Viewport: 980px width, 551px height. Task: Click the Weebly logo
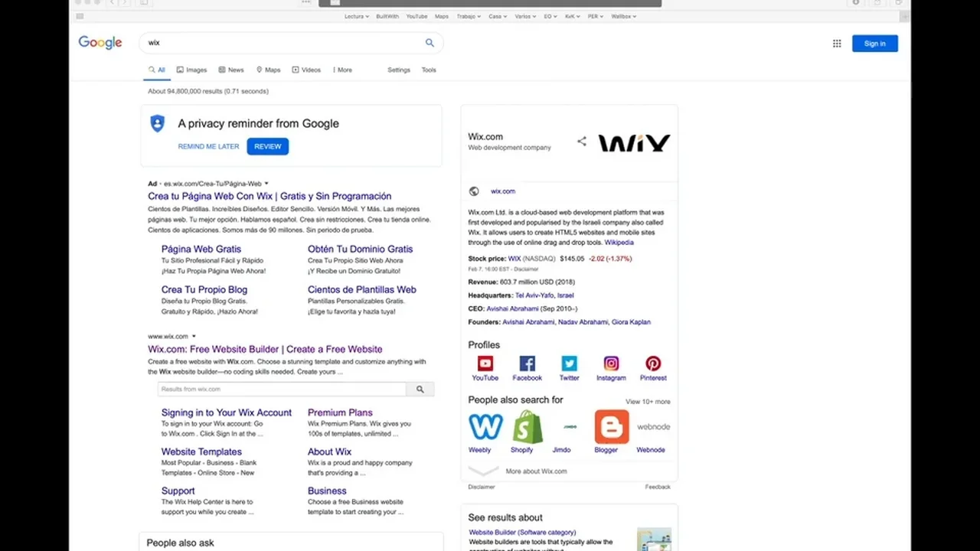tap(485, 427)
